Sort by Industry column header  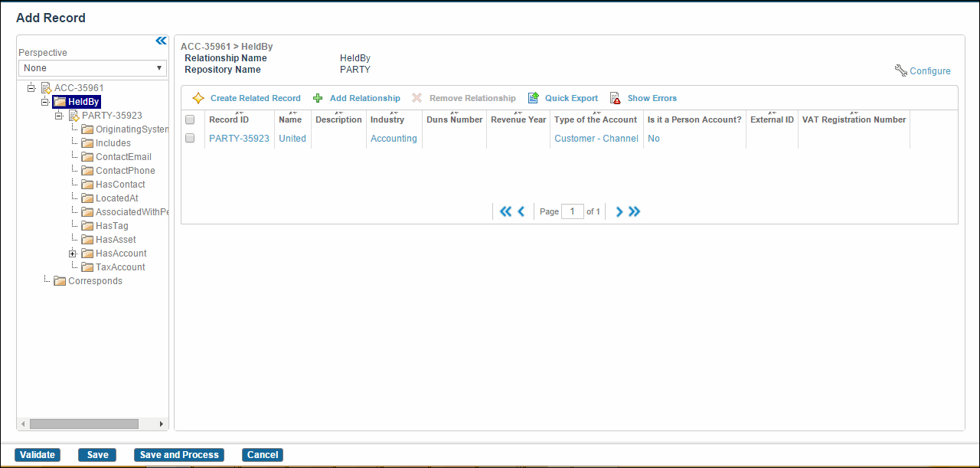coord(387,119)
